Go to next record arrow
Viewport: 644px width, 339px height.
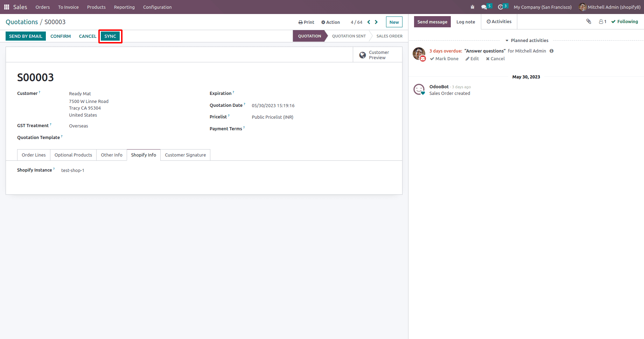pyautogui.click(x=376, y=22)
